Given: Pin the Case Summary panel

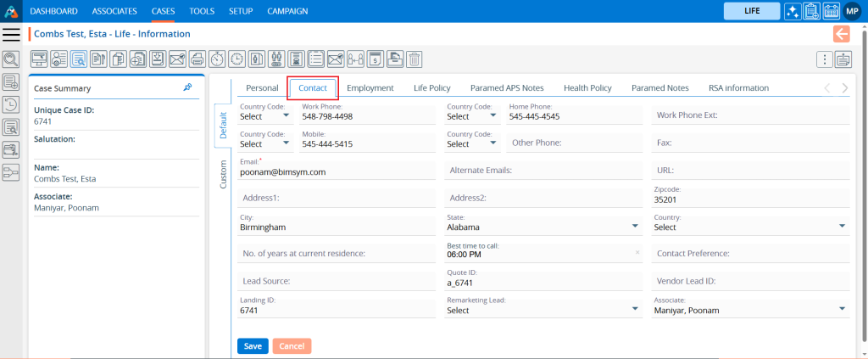Looking at the screenshot, I should point(187,87).
